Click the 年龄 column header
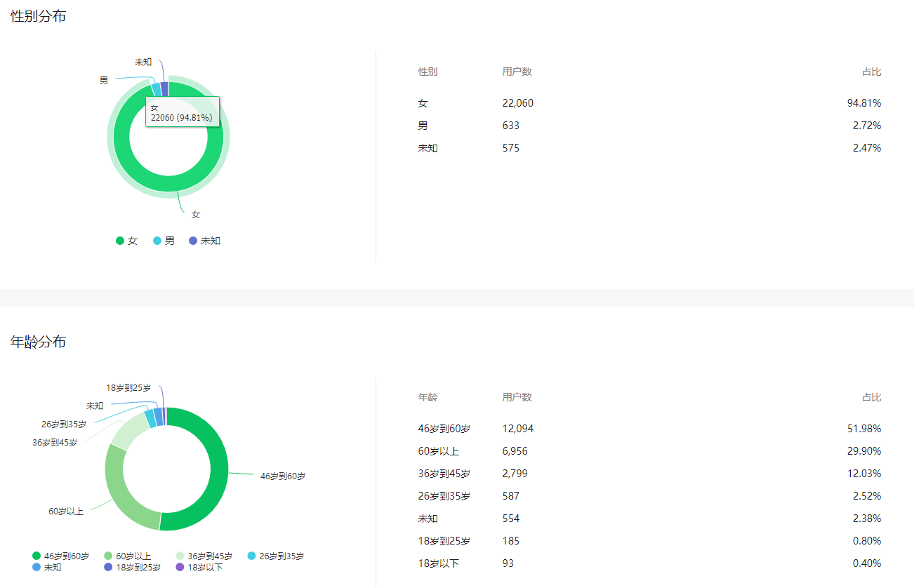914x588 pixels. click(x=428, y=397)
